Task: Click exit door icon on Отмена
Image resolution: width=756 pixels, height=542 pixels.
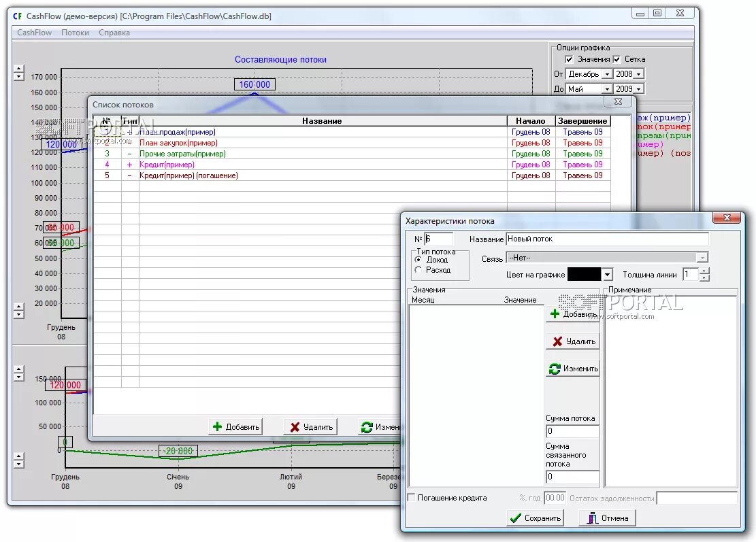Action: [x=593, y=518]
